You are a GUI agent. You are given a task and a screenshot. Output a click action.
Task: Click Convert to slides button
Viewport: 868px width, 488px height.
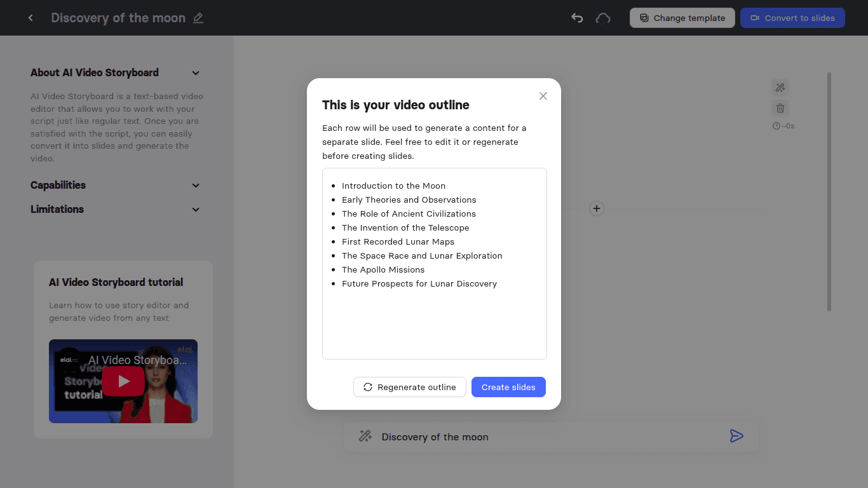click(x=792, y=18)
